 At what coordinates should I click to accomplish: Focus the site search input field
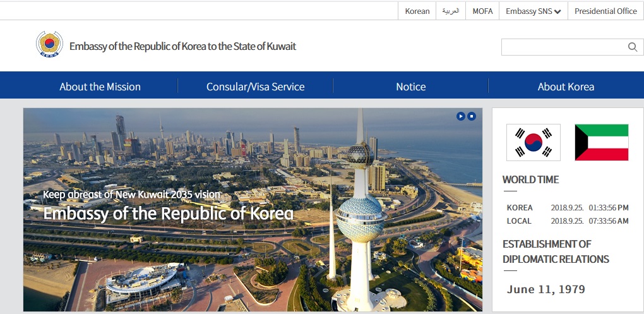[564, 47]
